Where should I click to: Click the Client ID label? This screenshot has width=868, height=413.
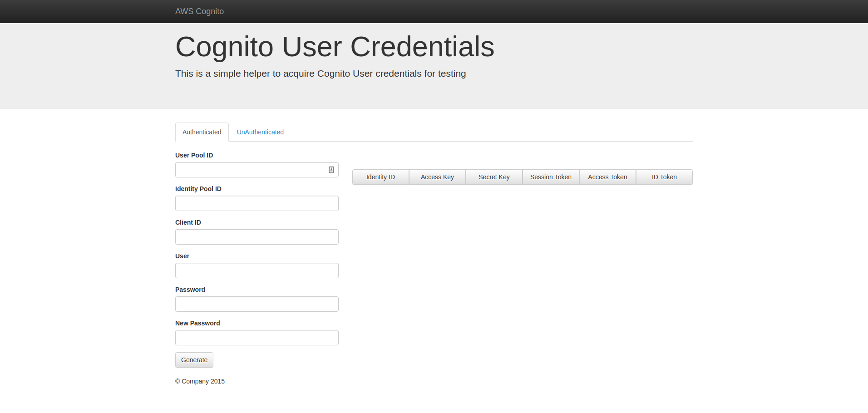pyautogui.click(x=188, y=222)
